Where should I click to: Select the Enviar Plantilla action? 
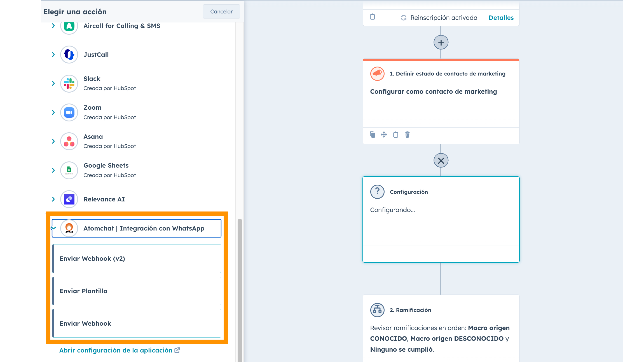137,291
